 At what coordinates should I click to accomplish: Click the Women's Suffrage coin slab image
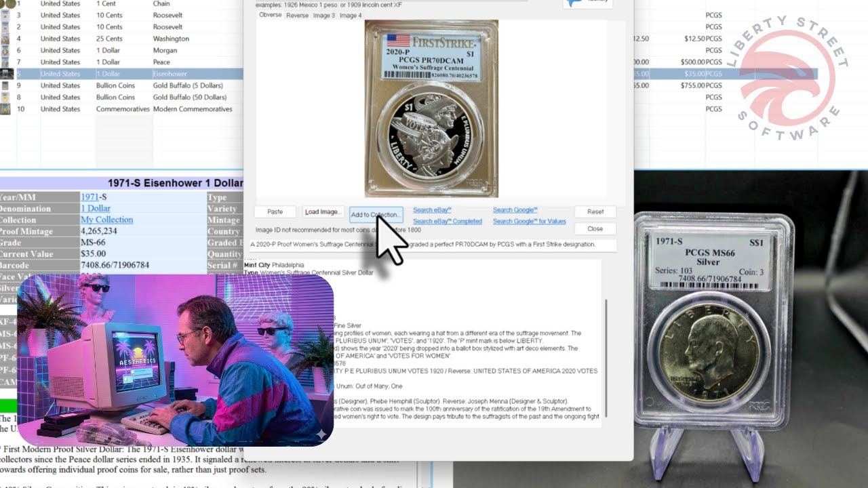[432, 108]
